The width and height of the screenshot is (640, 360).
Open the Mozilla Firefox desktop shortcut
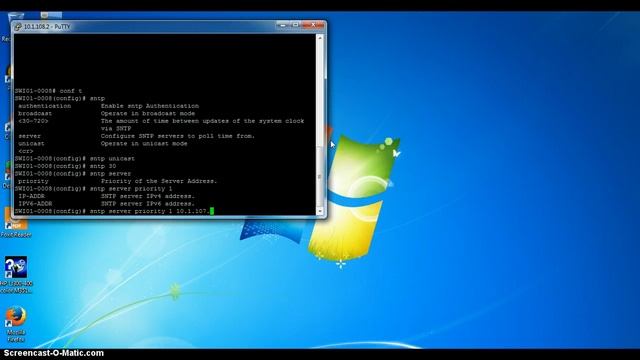click(x=16, y=324)
